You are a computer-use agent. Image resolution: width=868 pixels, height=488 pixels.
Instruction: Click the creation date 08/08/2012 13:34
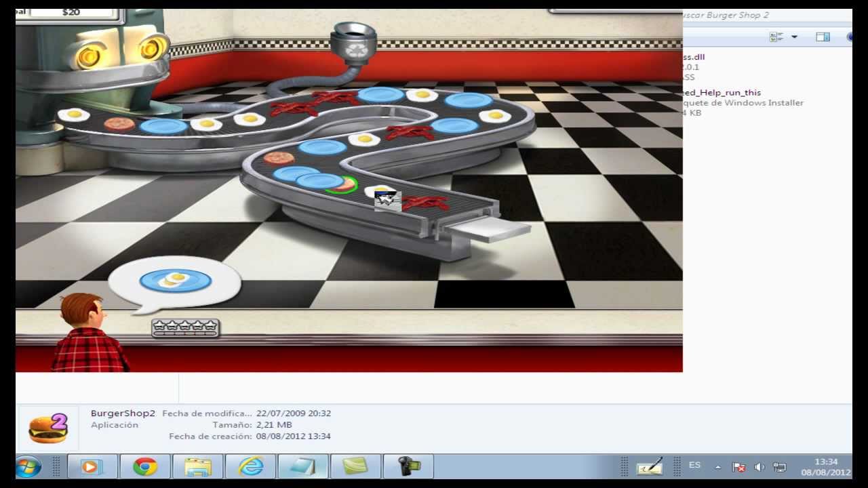[294, 436]
